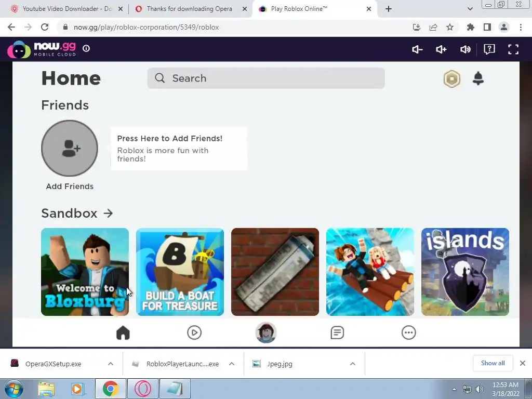Switch to Thanks for downloading Opera tab
This screenshot has height=399, width=532.
[189, 9]
